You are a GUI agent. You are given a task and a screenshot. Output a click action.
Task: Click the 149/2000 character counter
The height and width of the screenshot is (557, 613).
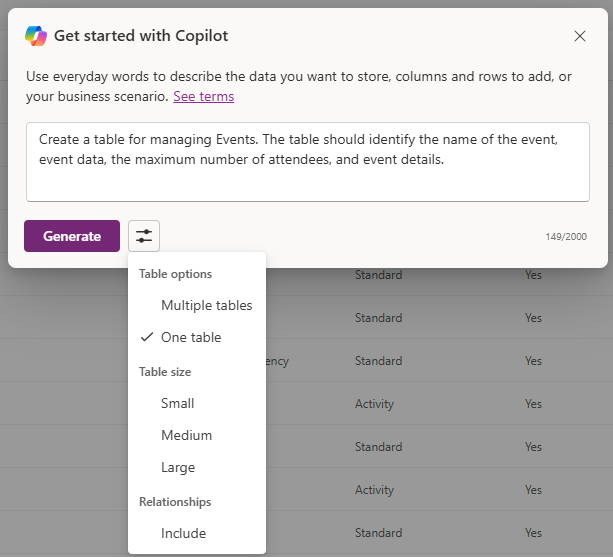click(x=566, y=236)
